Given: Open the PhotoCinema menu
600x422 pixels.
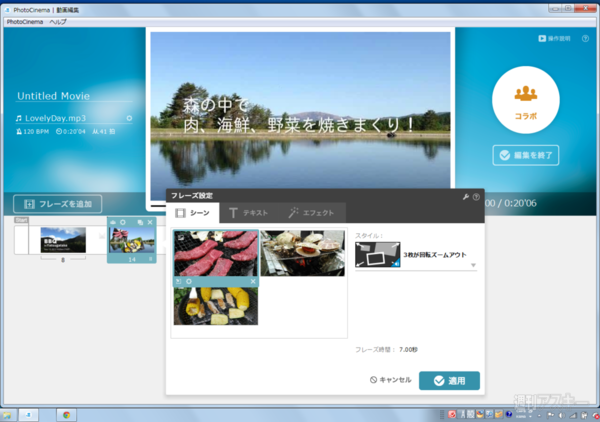Looking at the screenshot, I should tap(25, 22).
